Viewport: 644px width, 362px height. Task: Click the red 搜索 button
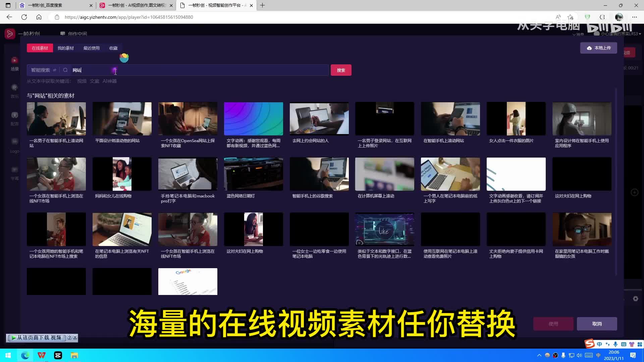coord(341,70)
